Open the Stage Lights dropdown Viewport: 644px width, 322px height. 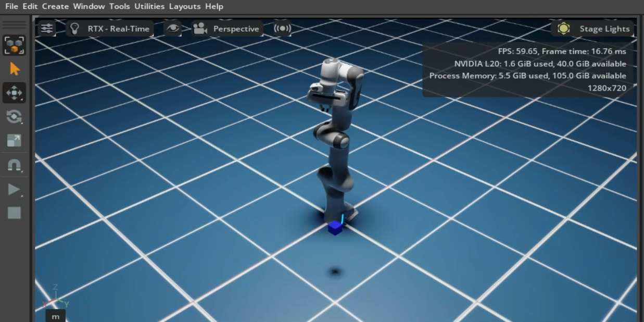592,29
